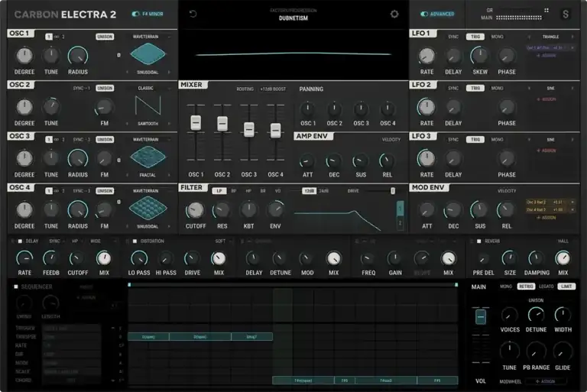The image size is (587, 392).
Task: Select 24dB filter slope
Action: (324, 191)
